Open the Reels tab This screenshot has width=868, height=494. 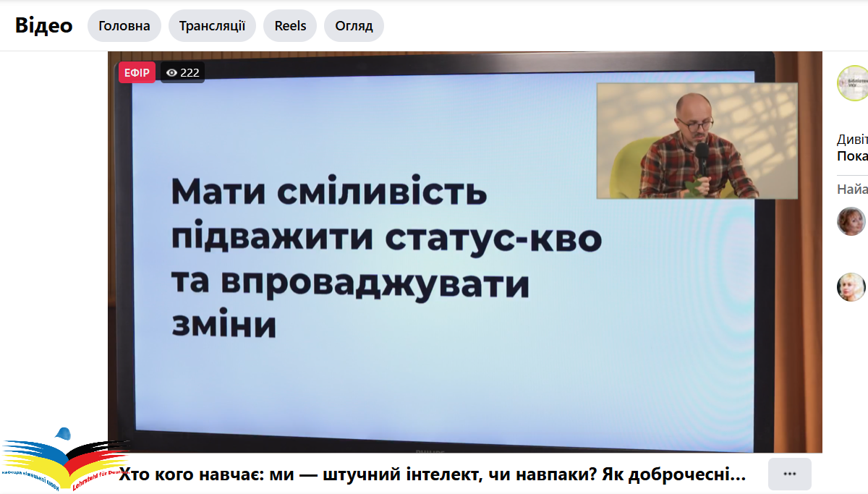point(290,26)
